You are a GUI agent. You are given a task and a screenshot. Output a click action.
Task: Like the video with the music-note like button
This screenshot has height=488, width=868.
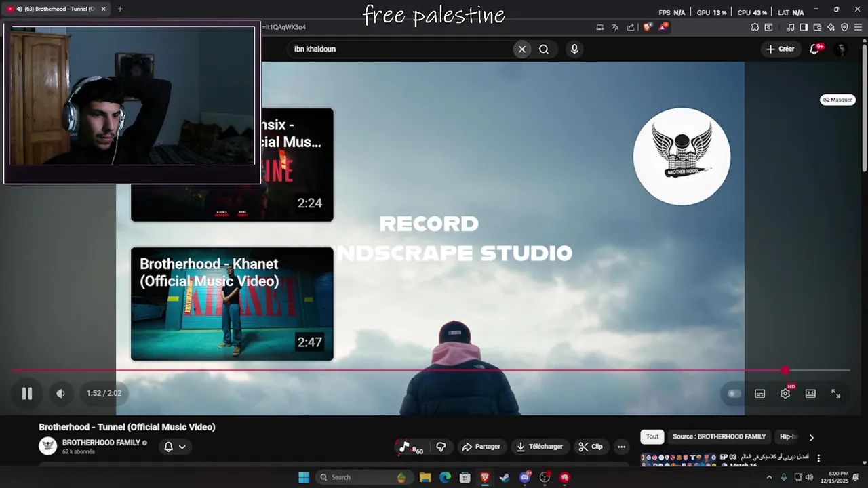[410, 447]
